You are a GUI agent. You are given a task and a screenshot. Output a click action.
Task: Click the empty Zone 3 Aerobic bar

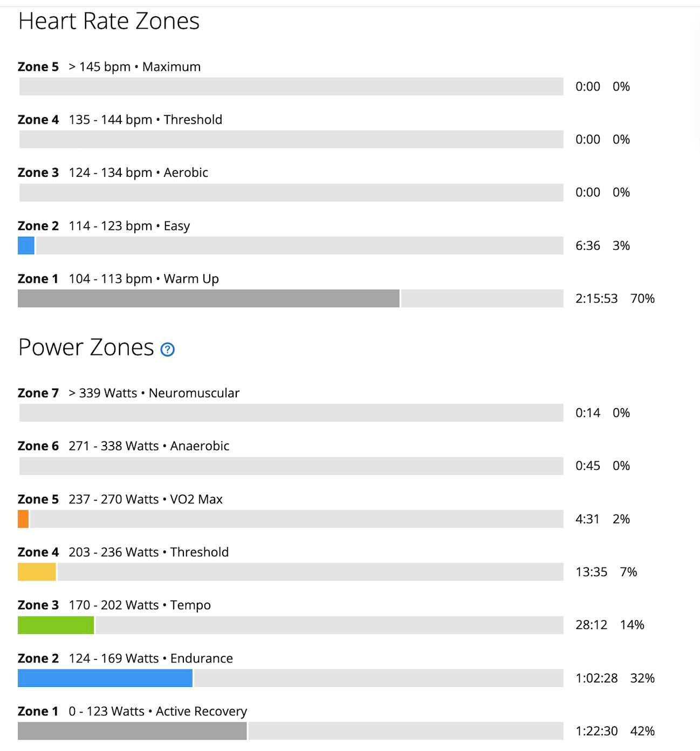(291, 193)
